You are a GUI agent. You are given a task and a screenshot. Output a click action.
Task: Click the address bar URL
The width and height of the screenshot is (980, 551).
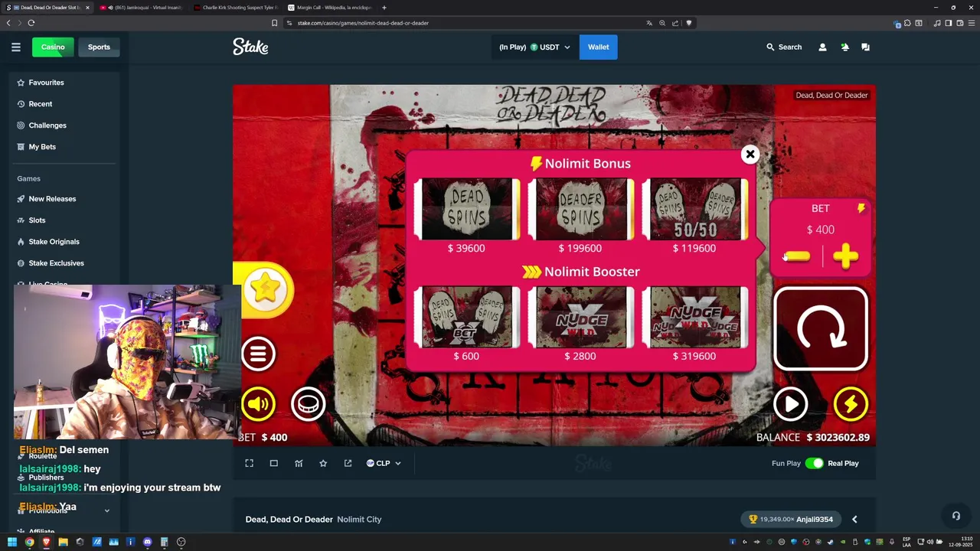[x=363, y=23]
